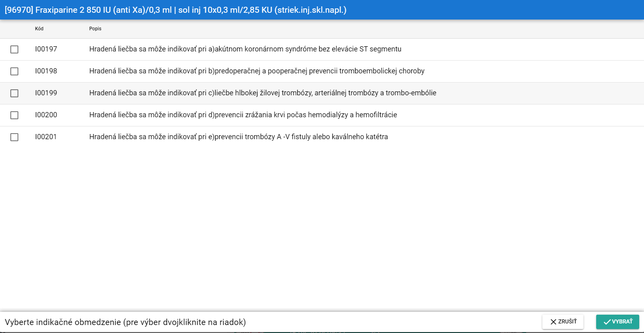The width and height of the screenshot is (644, 333).
Task: Click the Popis column header
Action: 95,29
